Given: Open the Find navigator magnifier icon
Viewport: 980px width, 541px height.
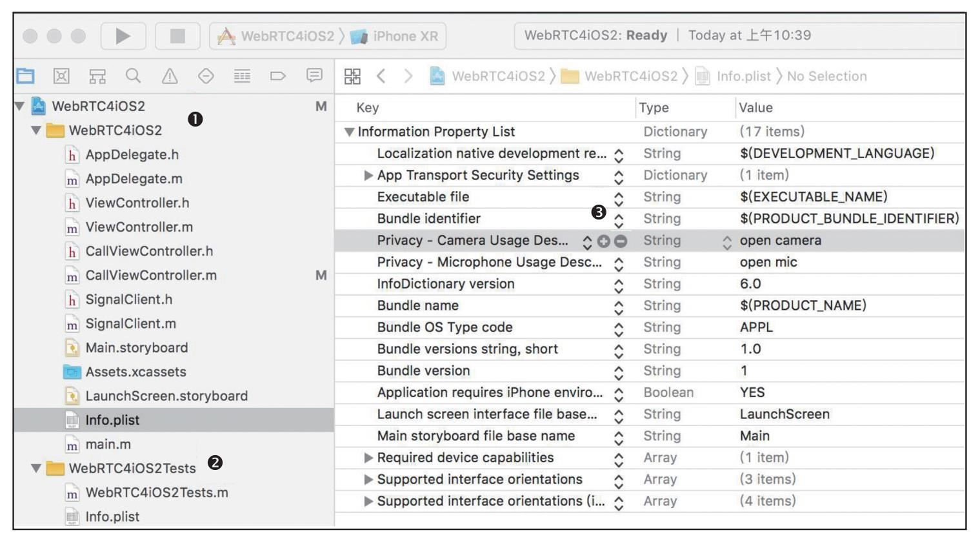Looking at the screenshot, I should pyautogui.click(x=134, y=76).
